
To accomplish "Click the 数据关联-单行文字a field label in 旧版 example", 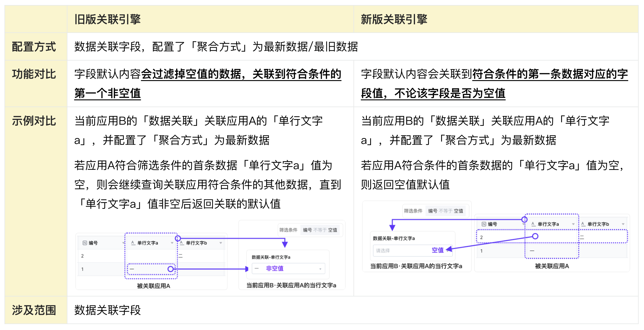I will [271, 257].
